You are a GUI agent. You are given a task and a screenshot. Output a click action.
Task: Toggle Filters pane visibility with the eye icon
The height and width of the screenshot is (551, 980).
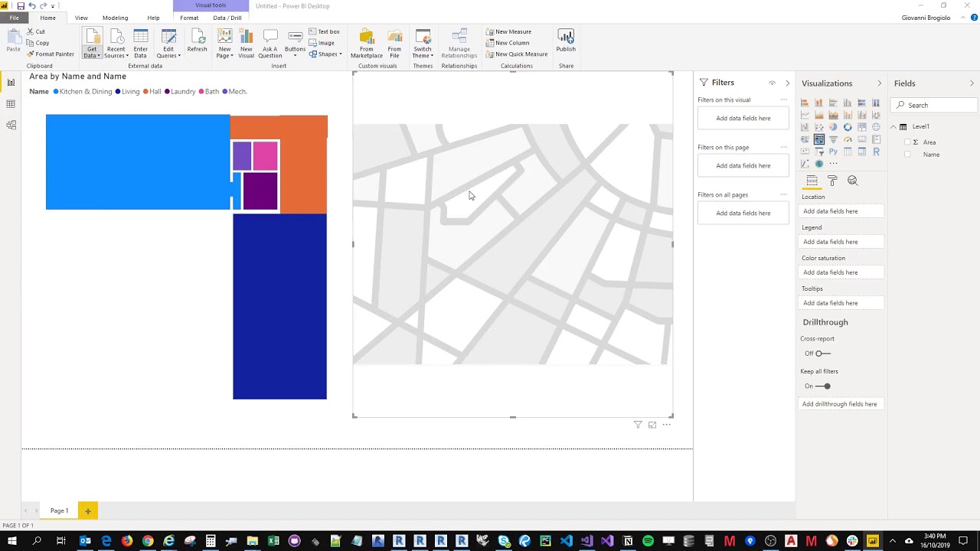[772, 83]
